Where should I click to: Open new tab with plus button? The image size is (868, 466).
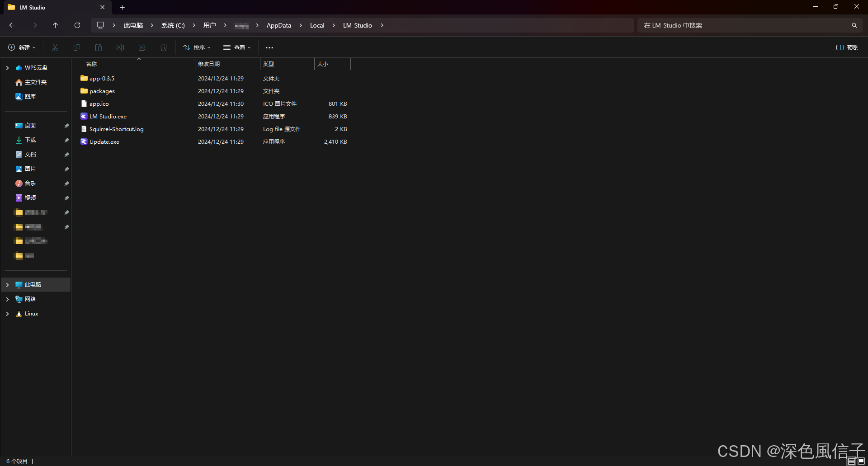click(x=122, y=7)
